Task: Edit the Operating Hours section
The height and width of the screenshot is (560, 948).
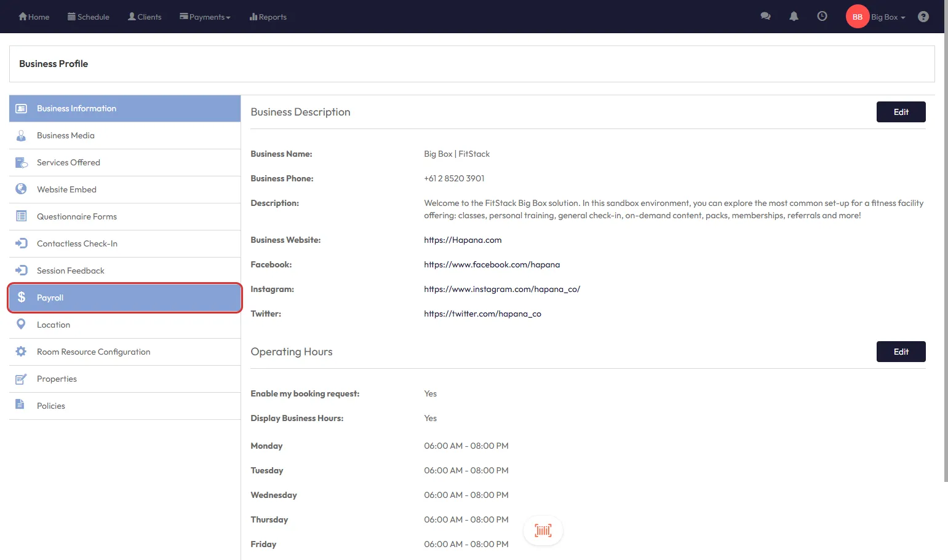Action: point(901,352)
